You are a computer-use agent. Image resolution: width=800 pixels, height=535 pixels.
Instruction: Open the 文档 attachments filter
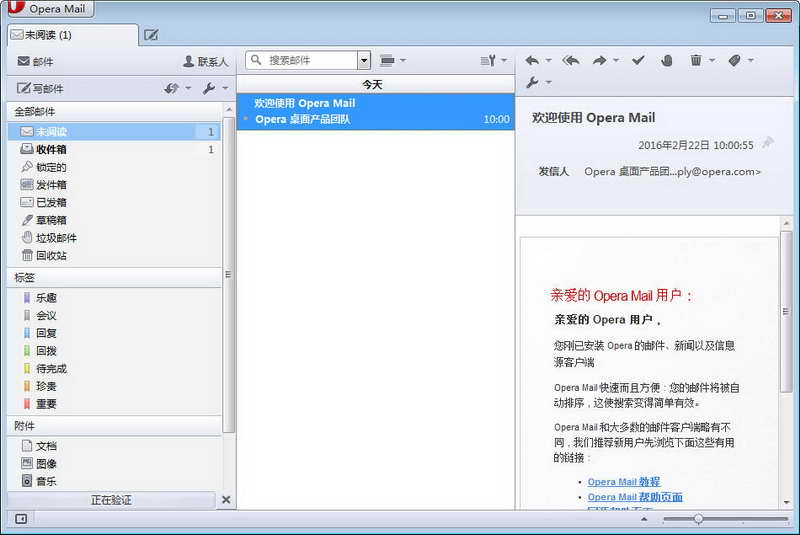click(x=114, y=446)
